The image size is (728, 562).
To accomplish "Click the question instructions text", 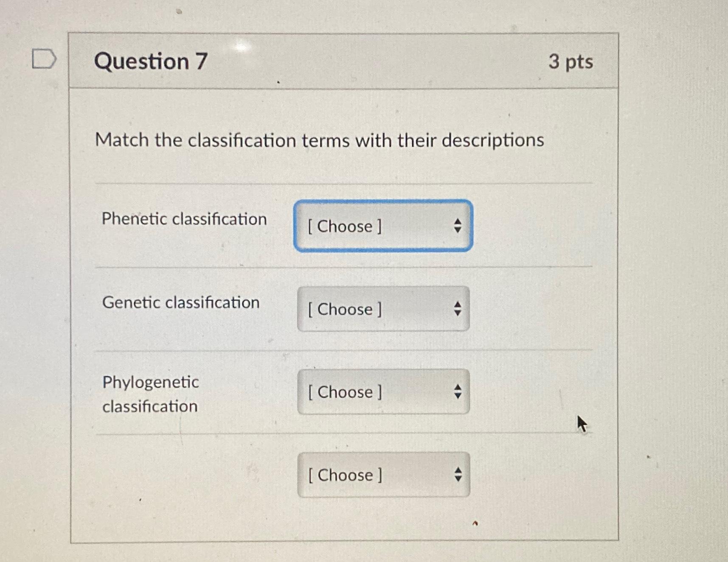I will pyautogui.click(x=319, y=140).
